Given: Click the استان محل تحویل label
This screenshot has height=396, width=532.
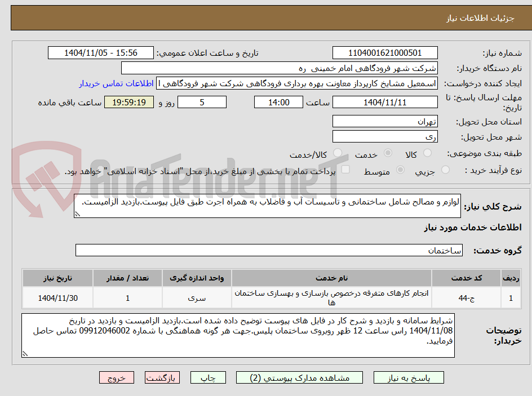Looking at the screenshot, I should 489,122.
